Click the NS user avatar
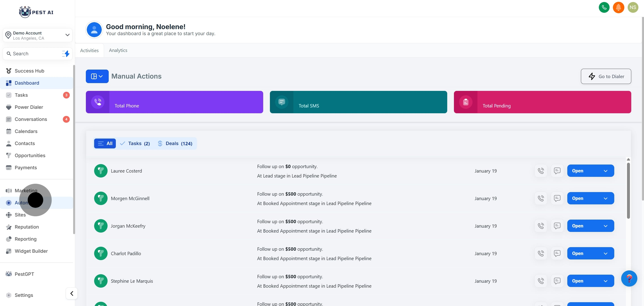The image size is (644, 306). [x=633, y=7]
